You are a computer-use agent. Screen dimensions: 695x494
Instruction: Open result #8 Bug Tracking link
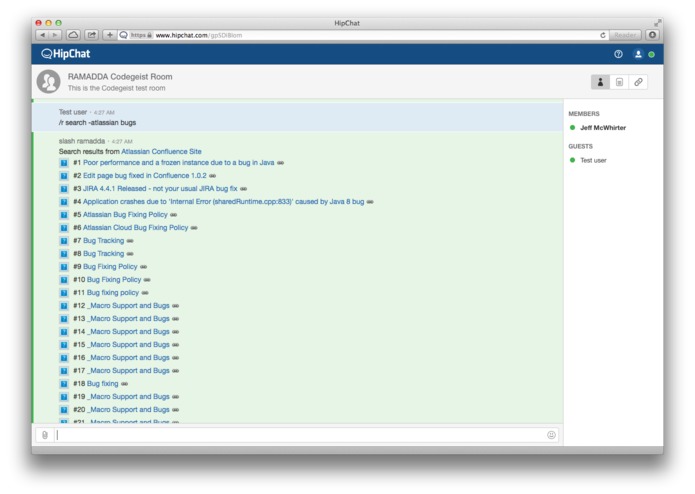pyautogui.click(x=104, y=253)
